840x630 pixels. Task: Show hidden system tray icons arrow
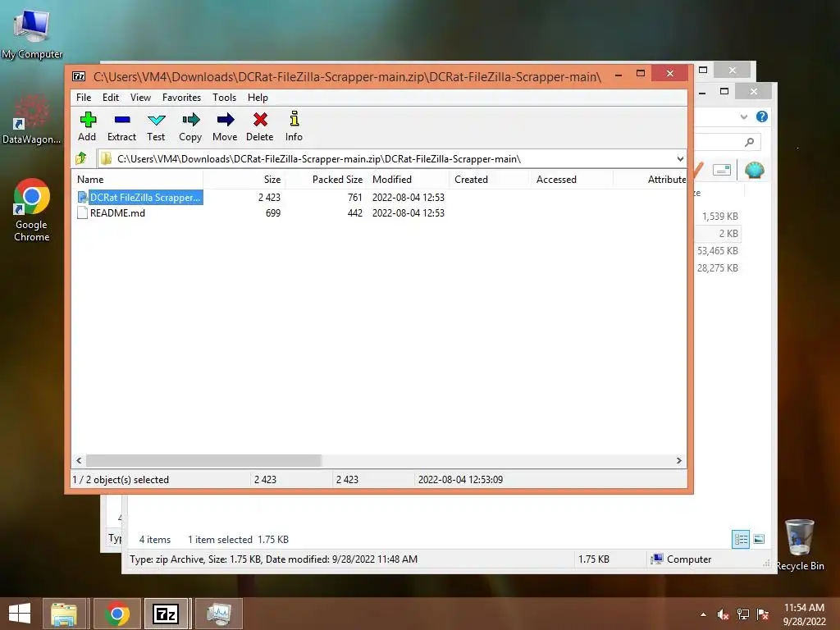pos(703,614)
